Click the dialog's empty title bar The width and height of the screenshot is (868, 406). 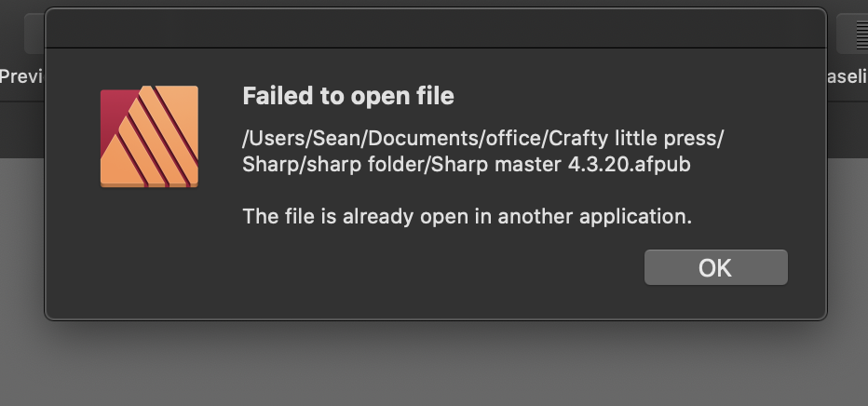pyautogui.click(x=436, y=28)
